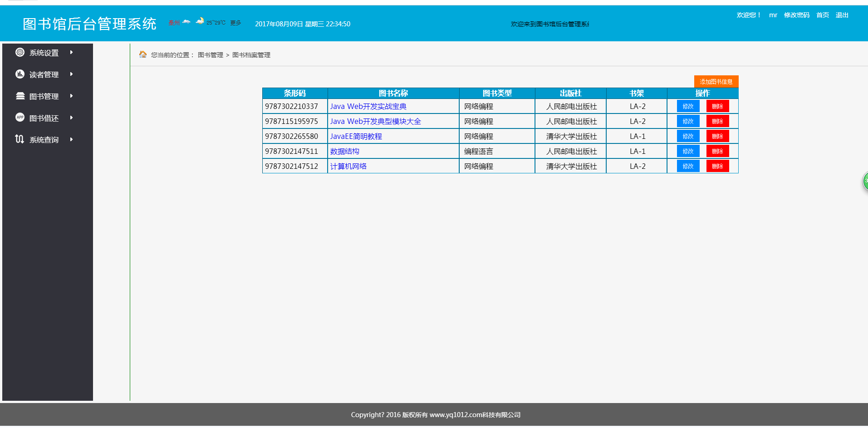868x428 pixels.
Task: Open the Java Web开发典型模块大全 book link
Action: (375, 121)
